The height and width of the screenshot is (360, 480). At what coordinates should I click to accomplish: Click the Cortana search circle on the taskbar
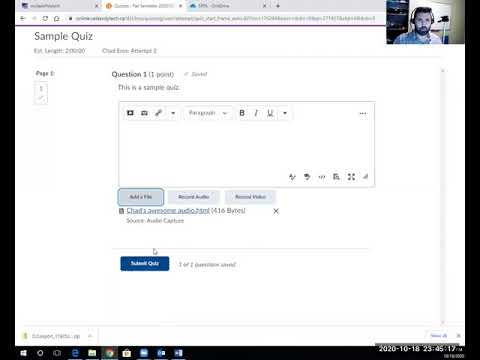(40, 353)
